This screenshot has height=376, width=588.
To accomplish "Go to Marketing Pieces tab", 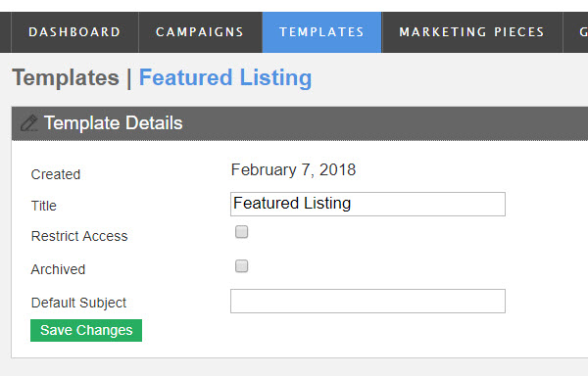I will pyautogui.click(x=472, y=32).
